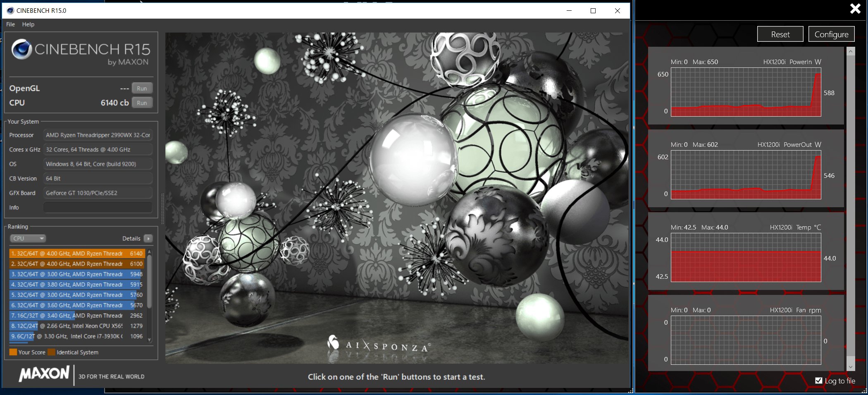Open the File menu
Image resolution: width=868 pixels, height=395 pixels.
pos(10,24)
